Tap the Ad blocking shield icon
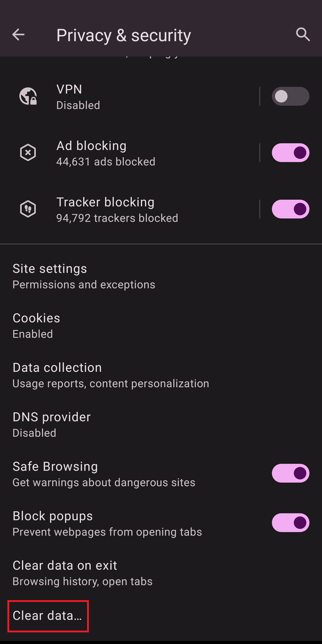Image resolution: width=322 pixels, height=644 pixels. [x=28, y=152]
